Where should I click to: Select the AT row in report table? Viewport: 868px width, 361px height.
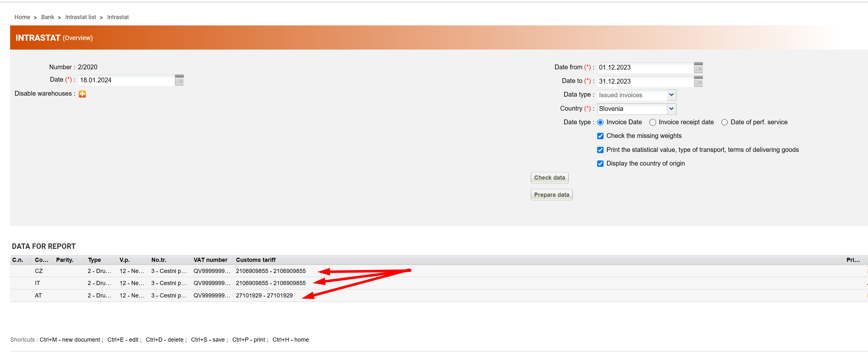[38, 295]
